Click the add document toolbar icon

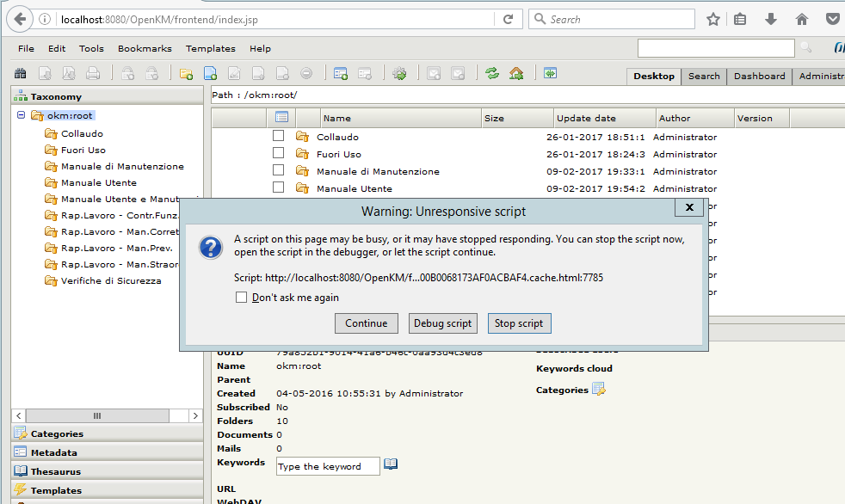(x=210, y=74)
